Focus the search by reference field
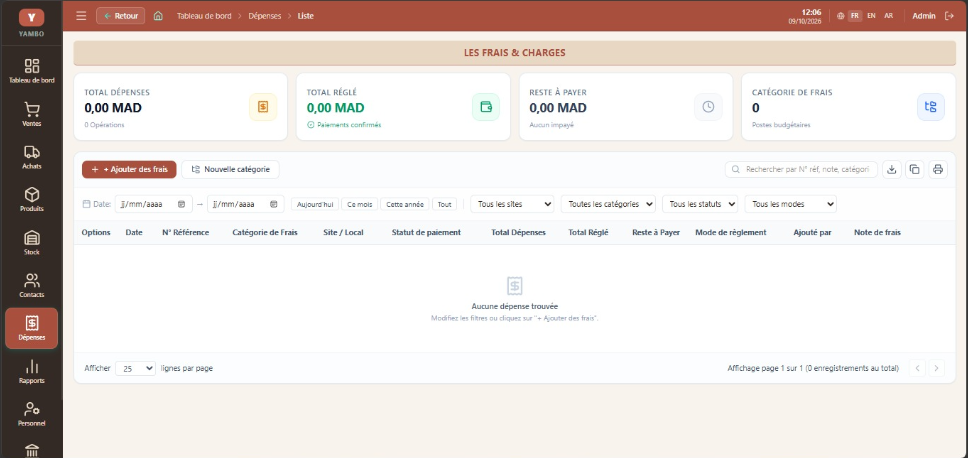 click(x=801, y=169)
